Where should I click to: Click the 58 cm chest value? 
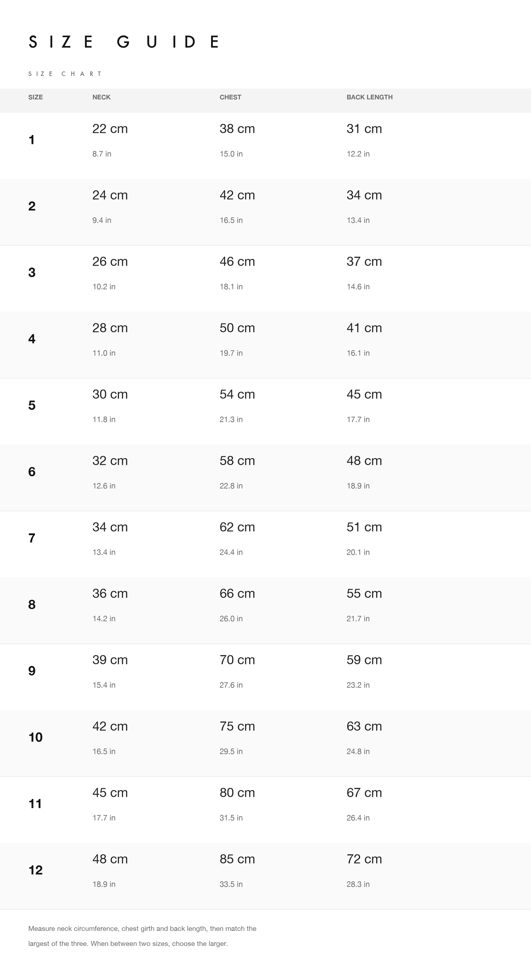[x=237, y=461]
